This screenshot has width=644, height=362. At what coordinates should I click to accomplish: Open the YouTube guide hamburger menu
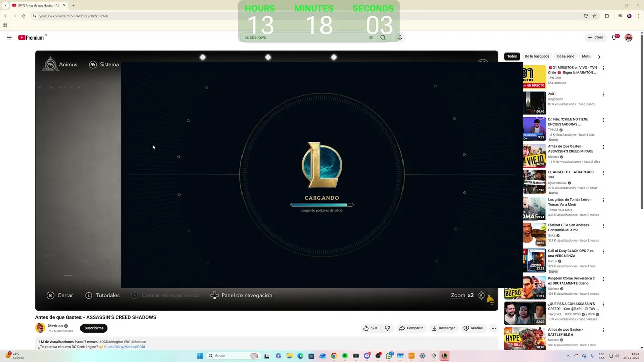(x=9, y=37)
